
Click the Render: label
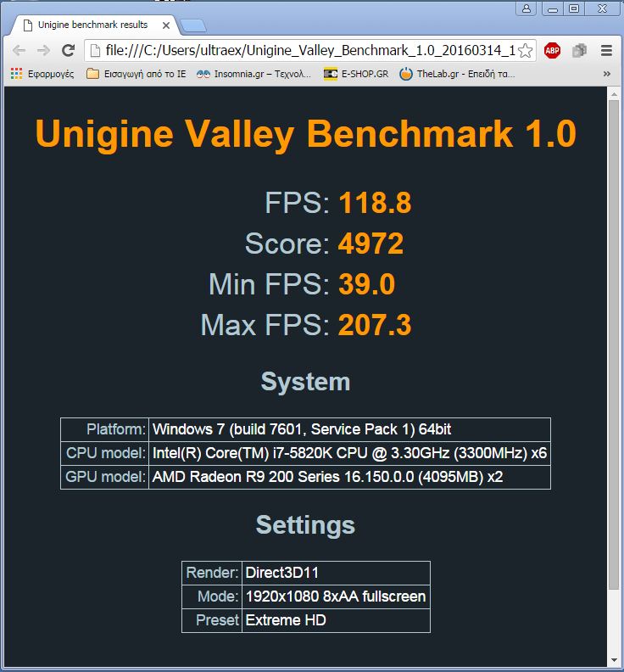pos(213,573)
